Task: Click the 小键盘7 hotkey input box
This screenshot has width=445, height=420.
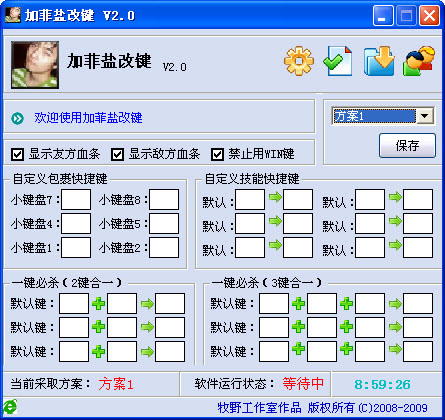Action: tap(76, 200)
